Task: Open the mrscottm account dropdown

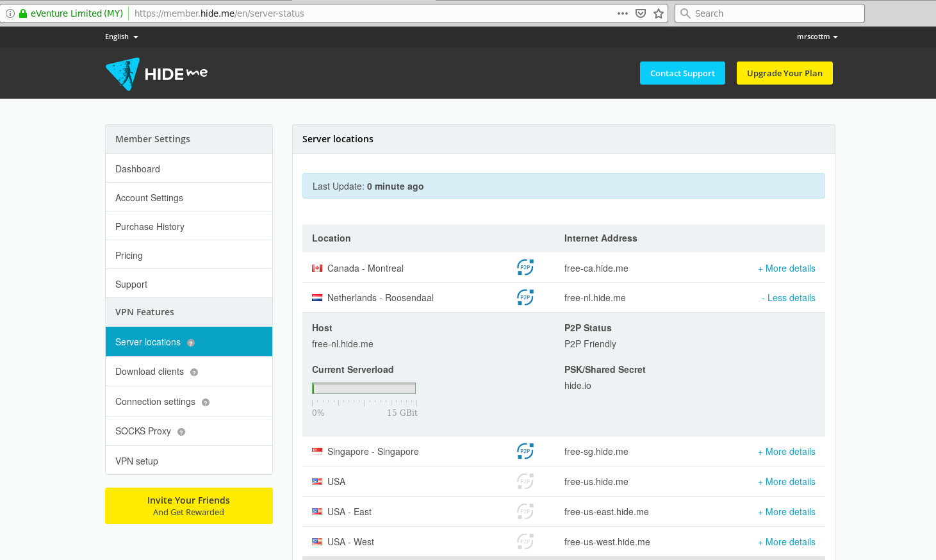Action: pos(817,37)
